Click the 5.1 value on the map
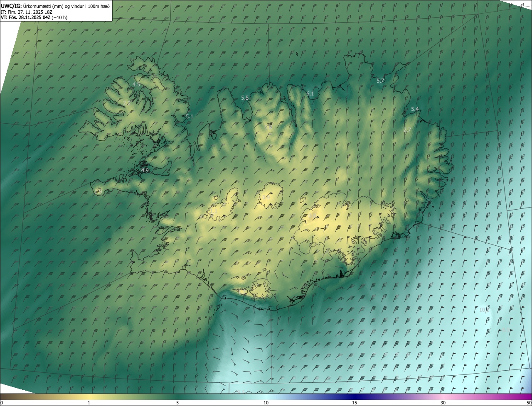This screenshot has width=532, height=406. (x=190, y=117)
